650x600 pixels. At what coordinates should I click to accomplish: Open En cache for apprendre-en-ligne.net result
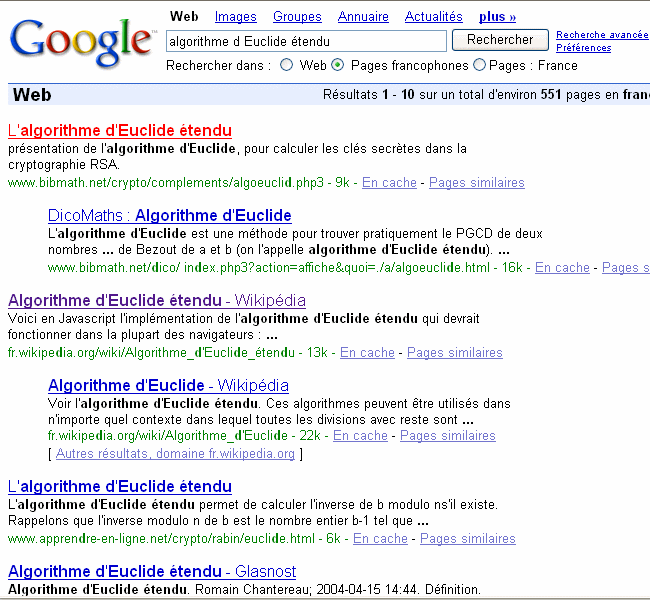click(x=380, y=539)
